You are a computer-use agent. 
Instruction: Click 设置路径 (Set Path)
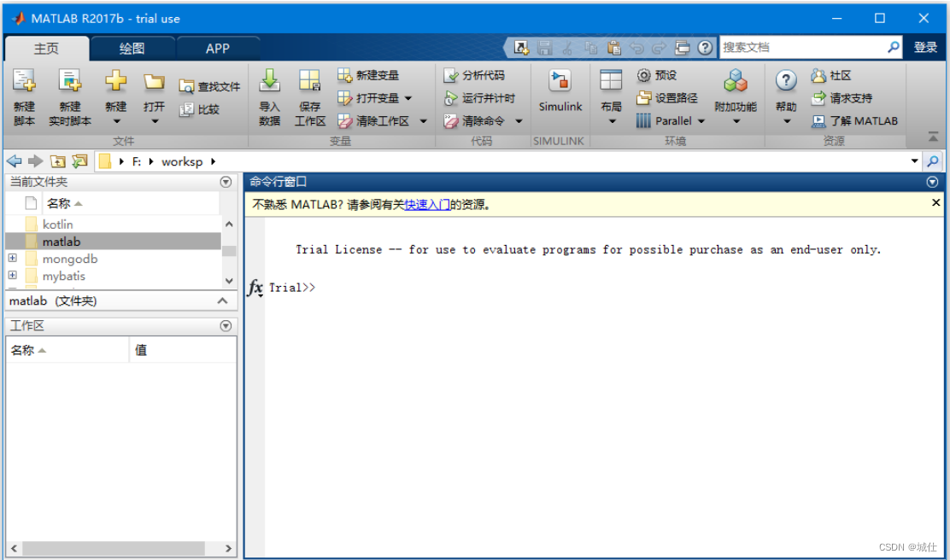[667, 98]
